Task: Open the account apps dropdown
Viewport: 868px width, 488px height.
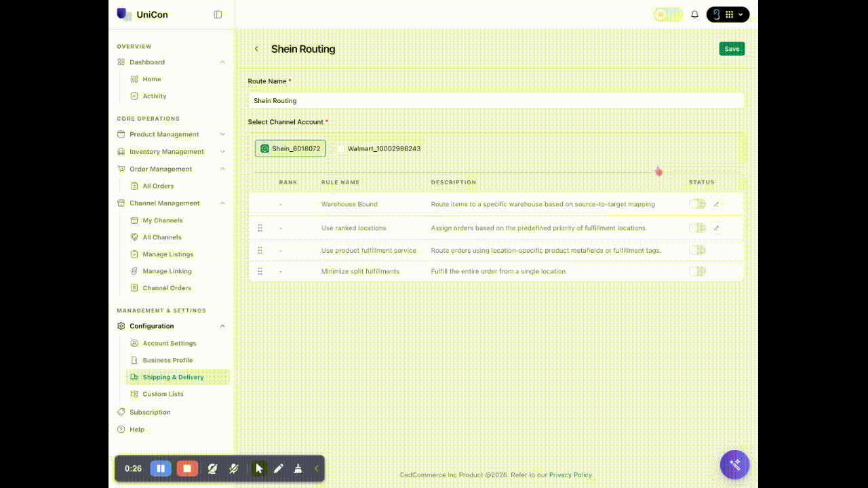Action: [728, 14]
